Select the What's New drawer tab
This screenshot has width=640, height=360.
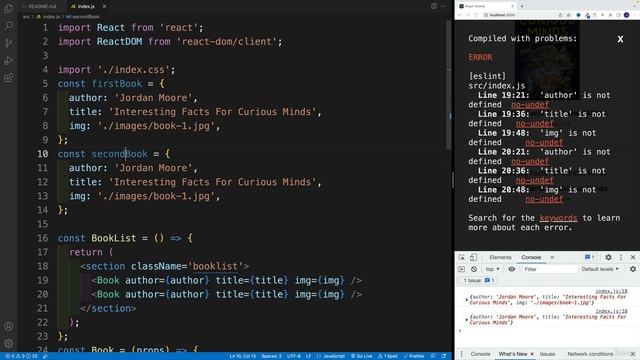point(513,354)
